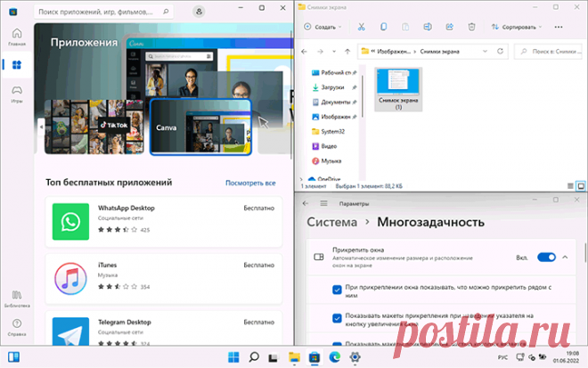Open System32 folder in navigation pane
The height and width of the screenshot is (368, 588).
(x=328, y=131)
